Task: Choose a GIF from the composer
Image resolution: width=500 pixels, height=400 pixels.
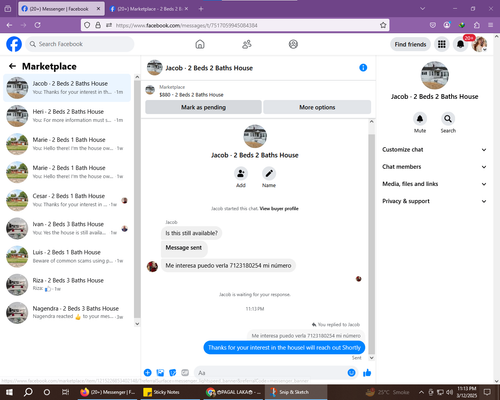Action: coord(185,373)
